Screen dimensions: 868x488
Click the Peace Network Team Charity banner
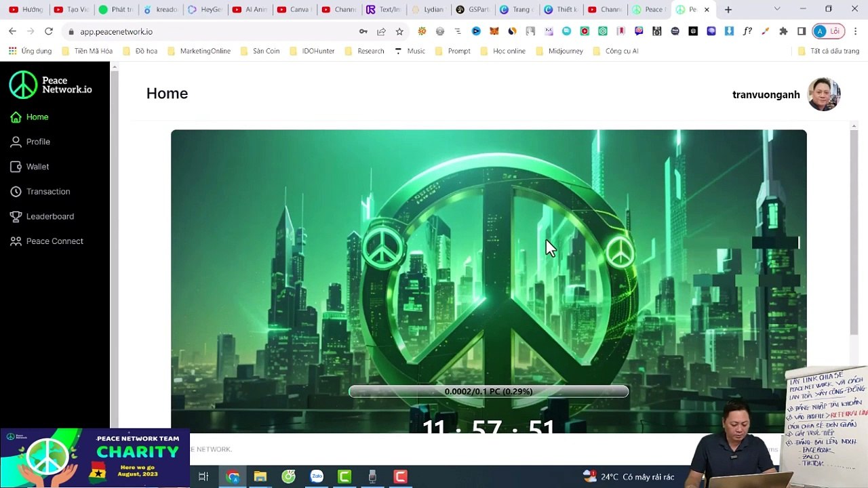[95, 457]
